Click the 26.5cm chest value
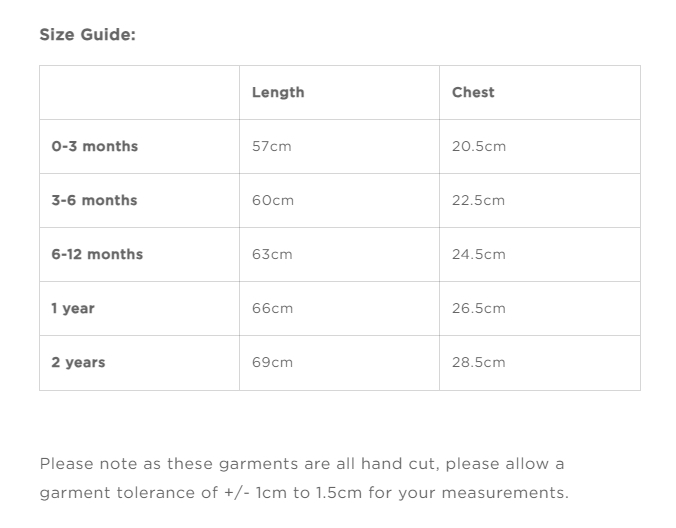Viewport: 676px width, 528px height. coord(478,308)
